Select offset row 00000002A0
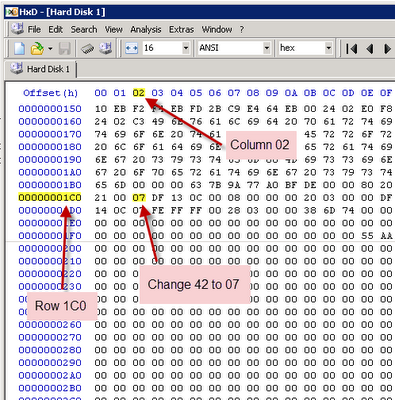 50,375
